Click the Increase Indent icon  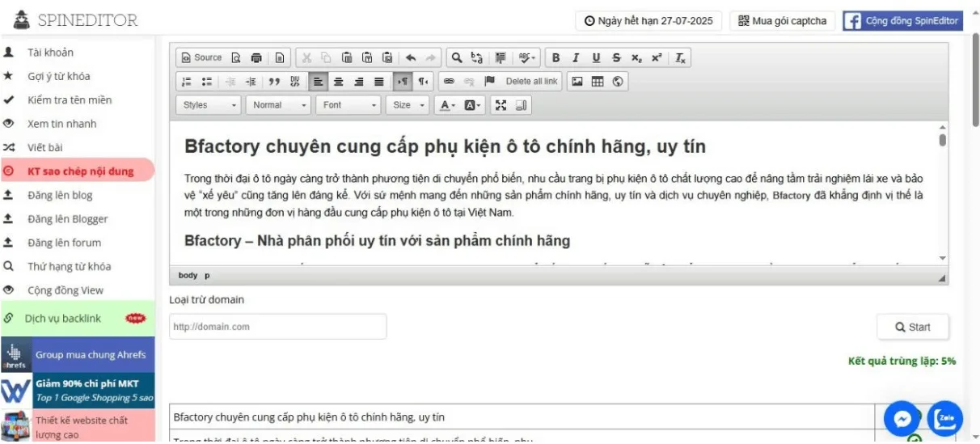pyautogui.click(x=251, y=81)
